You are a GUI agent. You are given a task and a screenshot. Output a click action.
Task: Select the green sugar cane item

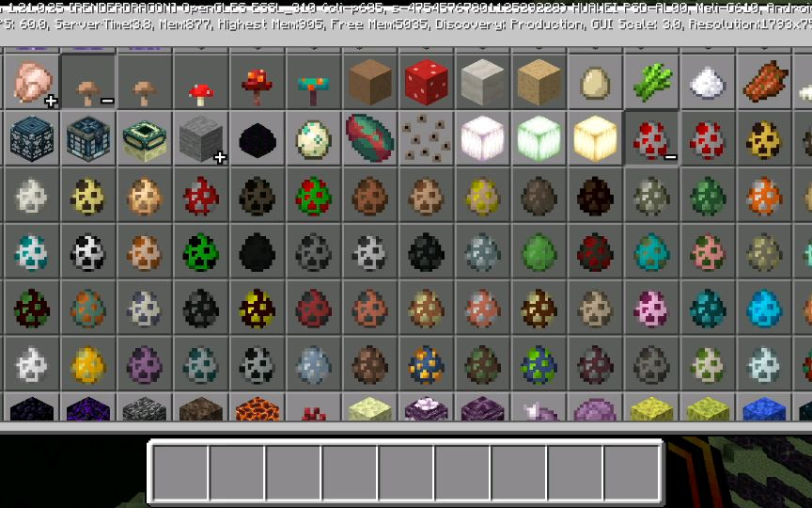651,82
